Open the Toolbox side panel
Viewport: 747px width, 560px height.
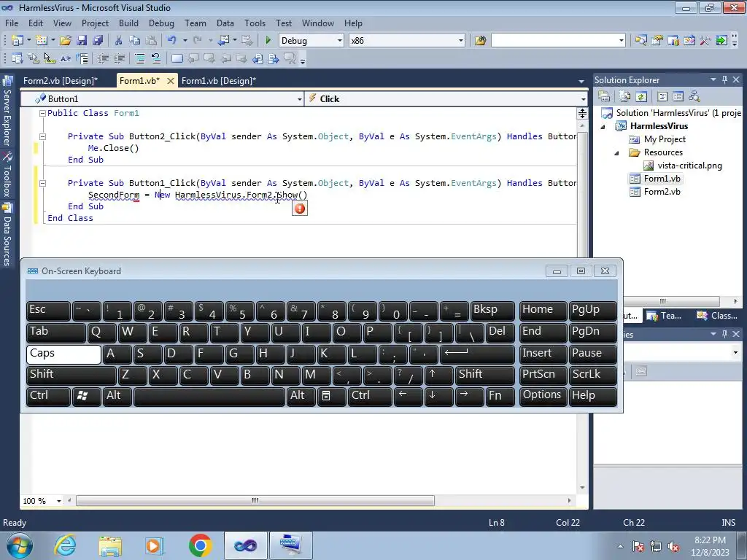(7, 175)
